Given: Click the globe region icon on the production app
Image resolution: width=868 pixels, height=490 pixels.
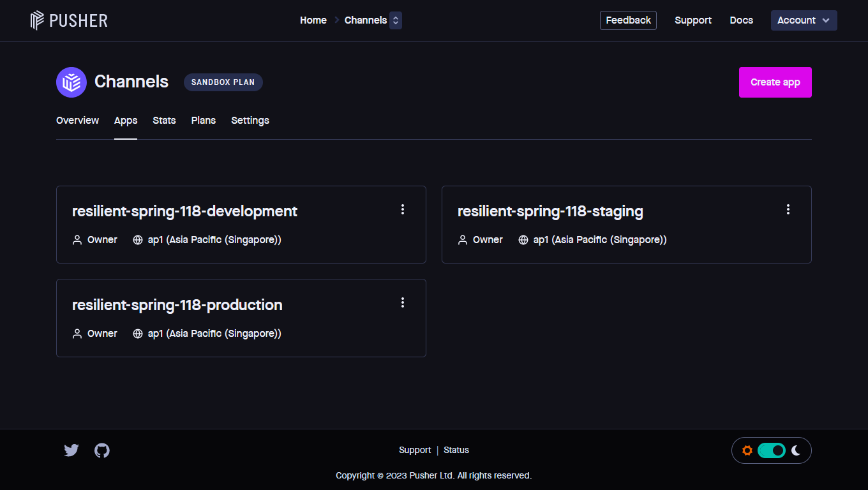Looking at the screenshot, I should click(138, 334).
